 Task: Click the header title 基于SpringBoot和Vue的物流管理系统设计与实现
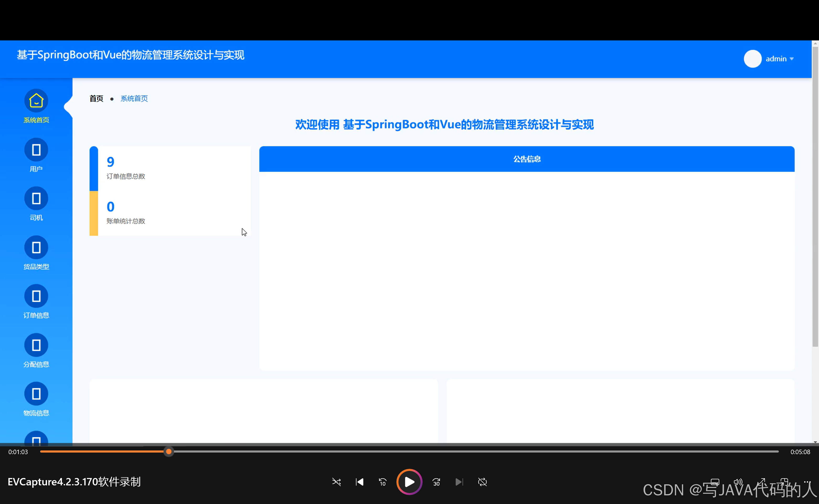click(130, 55)
